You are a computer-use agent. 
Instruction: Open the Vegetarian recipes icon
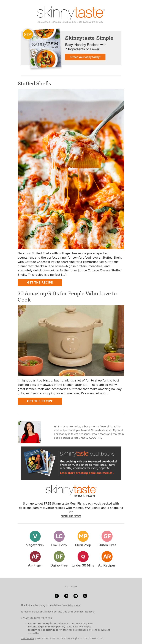pos(35,536)
